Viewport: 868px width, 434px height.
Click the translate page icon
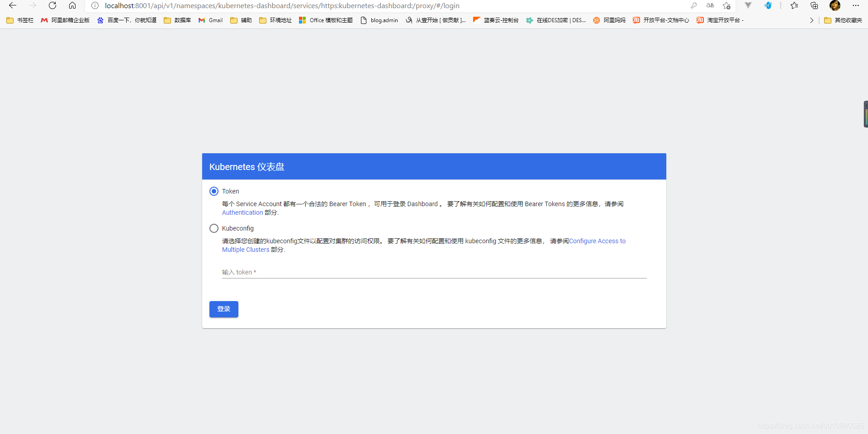[710, 5]
